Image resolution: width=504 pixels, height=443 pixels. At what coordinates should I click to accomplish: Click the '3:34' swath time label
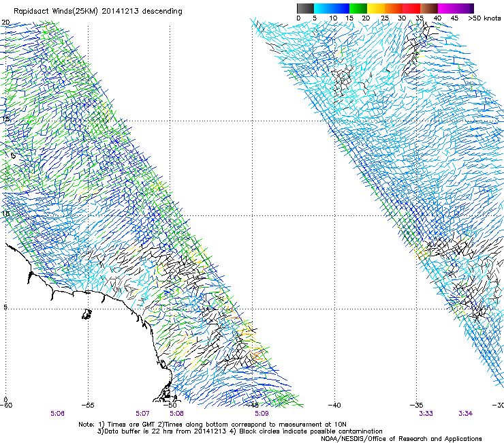(465, 414)
